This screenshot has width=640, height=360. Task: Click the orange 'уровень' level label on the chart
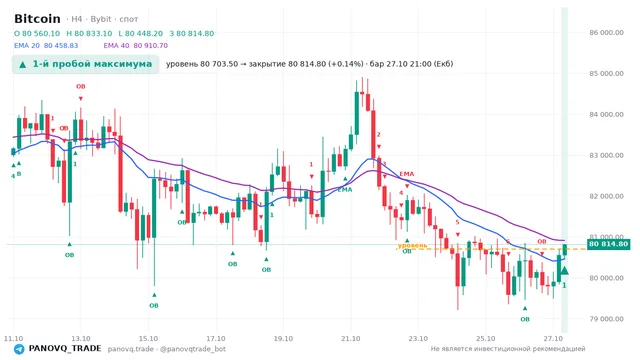tap(412, 245)
